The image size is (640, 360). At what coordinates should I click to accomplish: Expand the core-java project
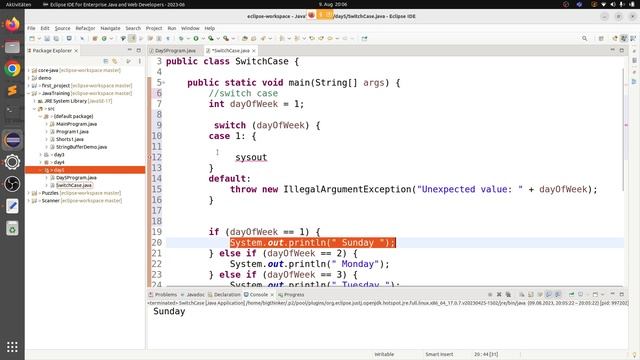pos(29,70)
